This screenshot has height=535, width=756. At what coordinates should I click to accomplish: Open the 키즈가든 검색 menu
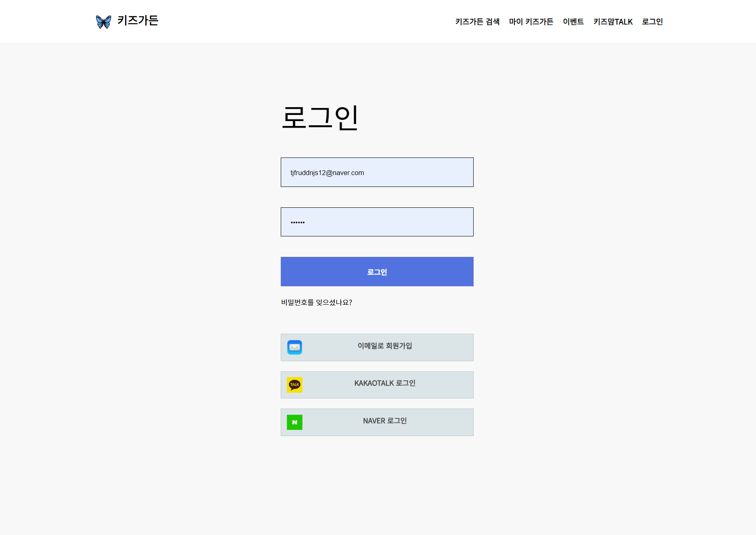point(477,22)
